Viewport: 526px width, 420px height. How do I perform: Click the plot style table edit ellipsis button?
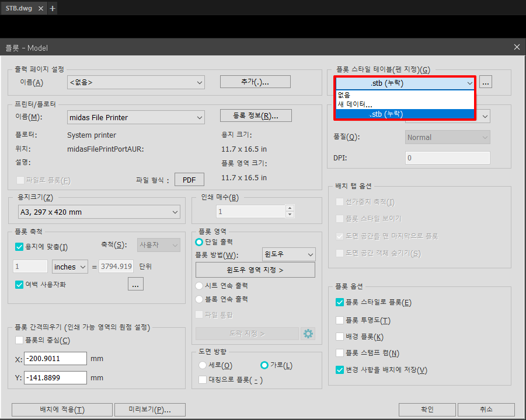tap(486, 83)
